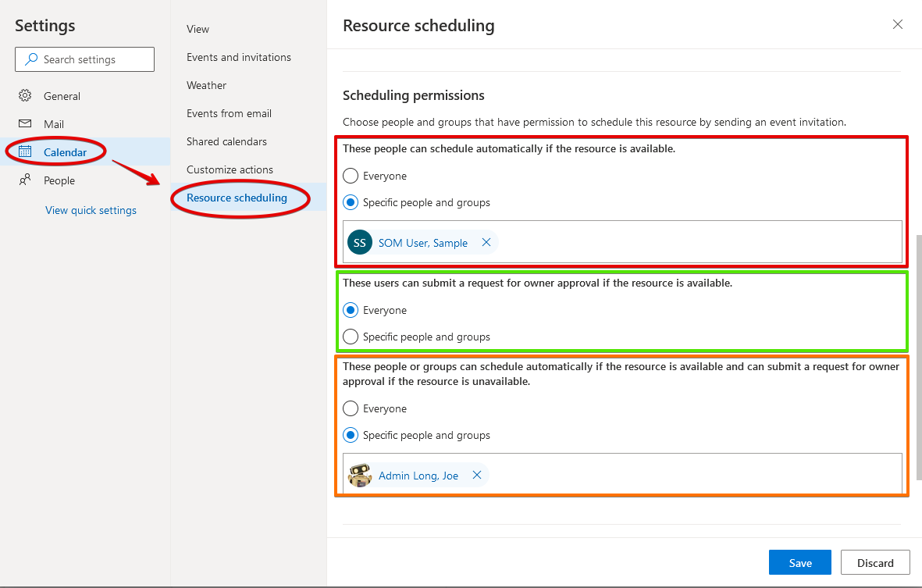Select Specific people and groups for owner approval
Viewport: 922px width, 588px height.
click(351, 337)
